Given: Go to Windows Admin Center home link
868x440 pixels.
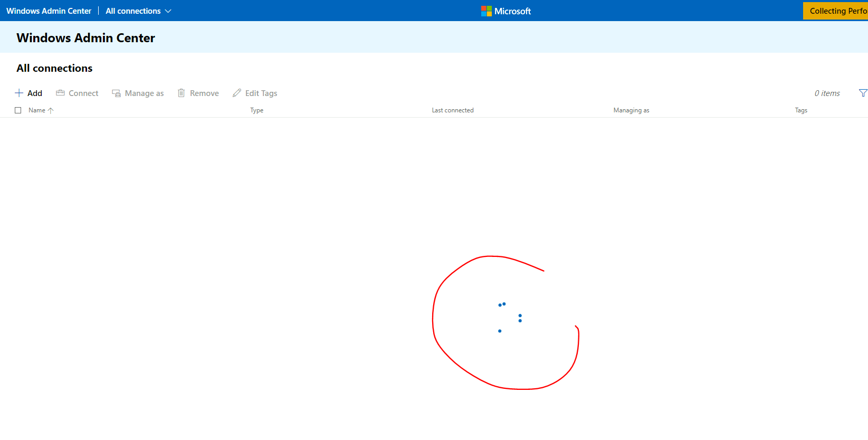Looking at the screenshot, I should pyautogui.click(x=49, y=11).
